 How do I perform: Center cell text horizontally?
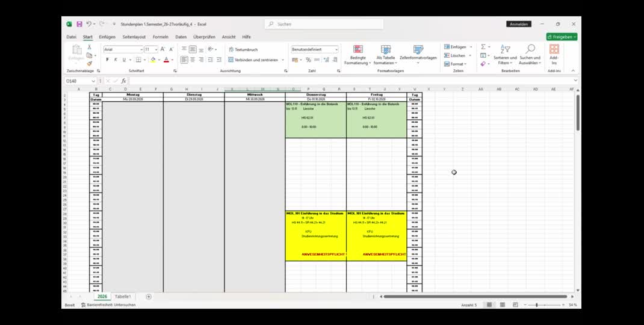point(193,60)
